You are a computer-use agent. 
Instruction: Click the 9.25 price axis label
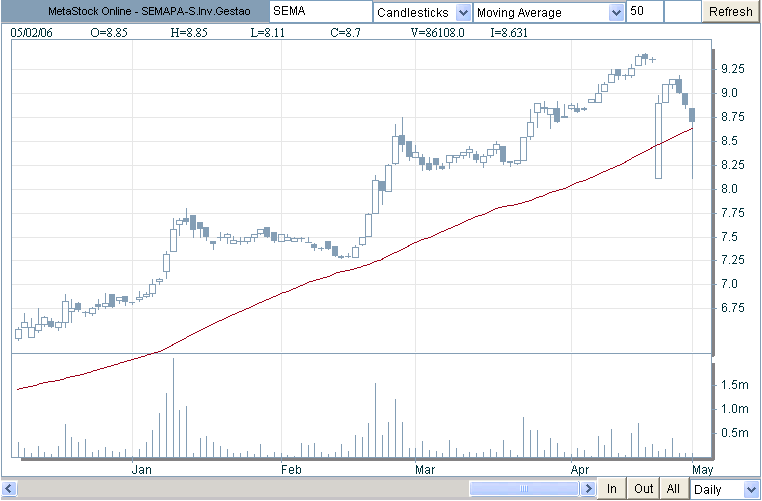(x=732, y=69)
